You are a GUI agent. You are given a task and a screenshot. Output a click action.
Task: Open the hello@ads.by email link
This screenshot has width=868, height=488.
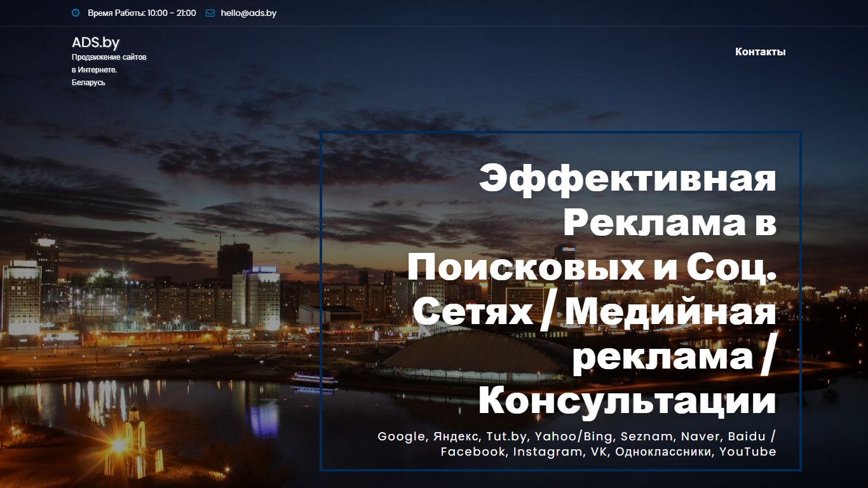click(248, 13)
